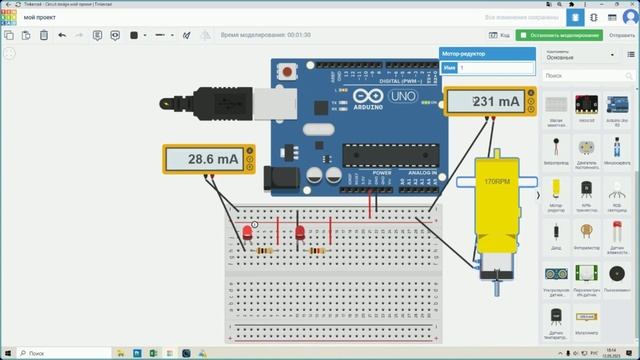640x360 pixels.
Task: Click the stop simulation button
Action: 559,36
